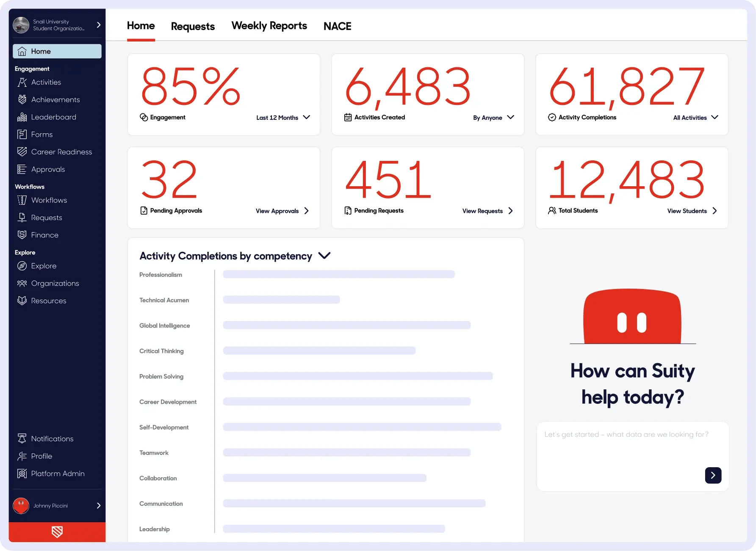Switch to the Weekly Reports tab
Screen dimensions: 756x551
(x=269, y=26)
